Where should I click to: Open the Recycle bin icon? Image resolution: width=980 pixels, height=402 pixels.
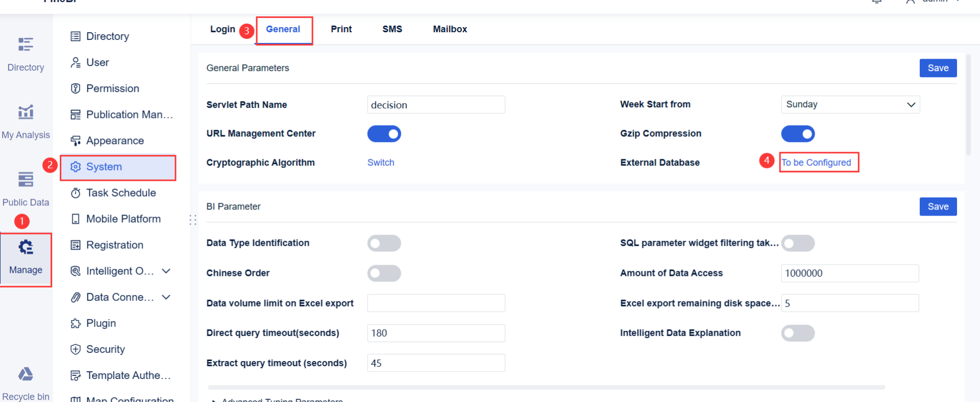pos(26,374)
